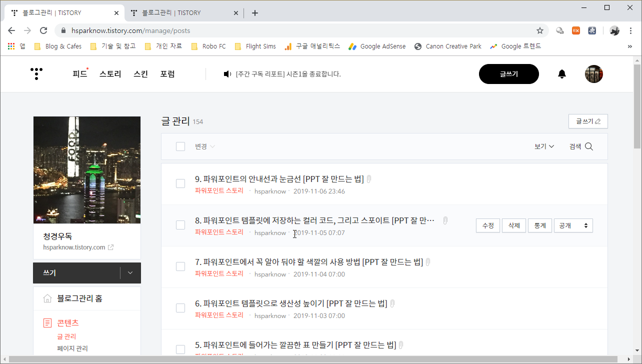Image resolution: width=642 pixels, height=364 pixels.
Task: Open 스킨 menu
Action: coord(140,74)
